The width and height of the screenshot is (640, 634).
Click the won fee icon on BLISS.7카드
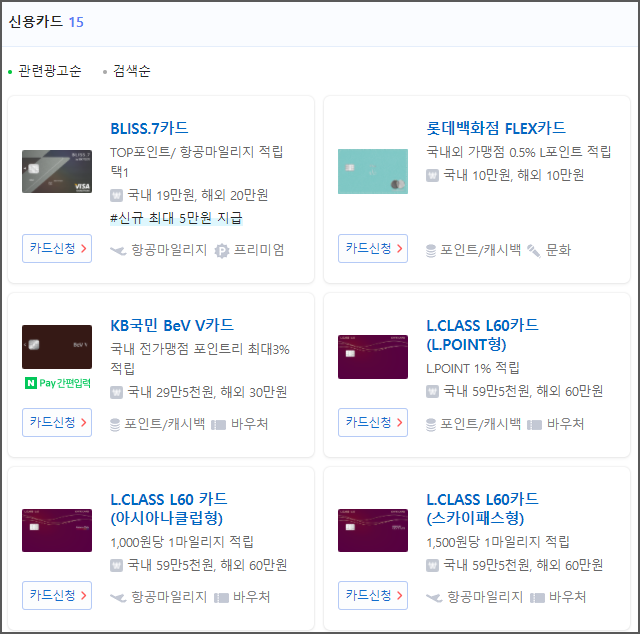pyautogui.click(x=116, y=195)
